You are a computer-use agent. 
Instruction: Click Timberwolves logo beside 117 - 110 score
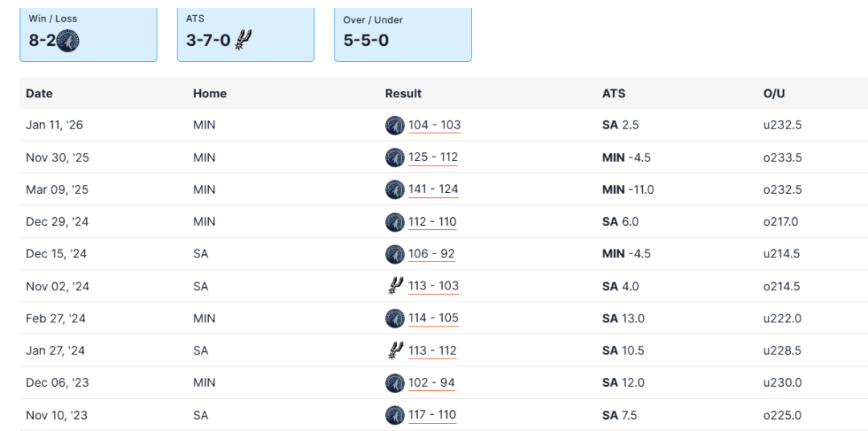395,415
